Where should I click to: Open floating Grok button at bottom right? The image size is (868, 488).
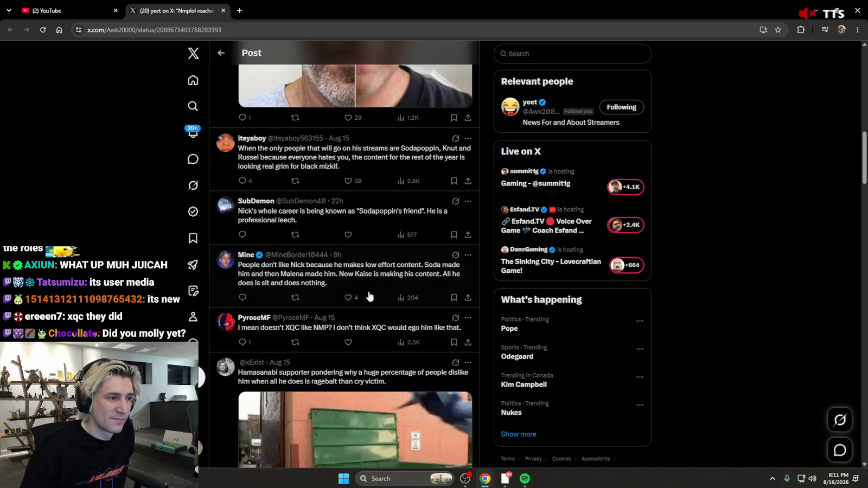(840, 420)
